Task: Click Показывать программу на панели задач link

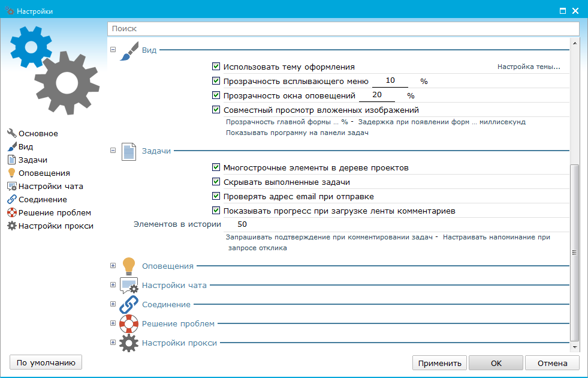Action: [x=297, y=133]
